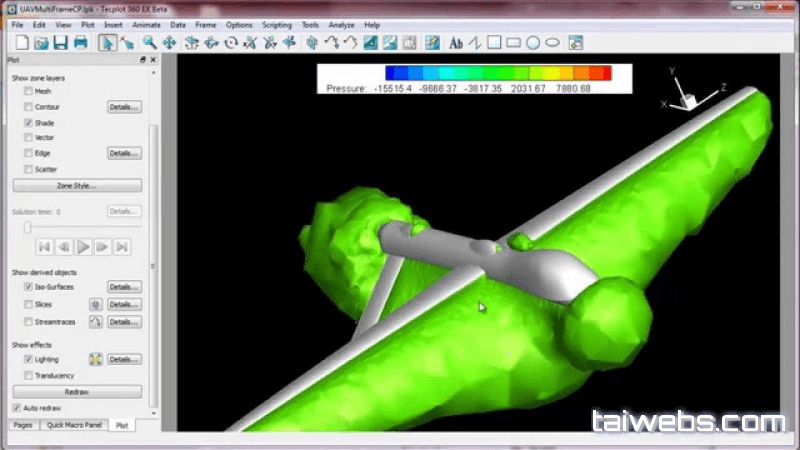Enable the Mesh zone layer checkbox
The height and width of the screenshot is (450, 800).
click(29, 91)
